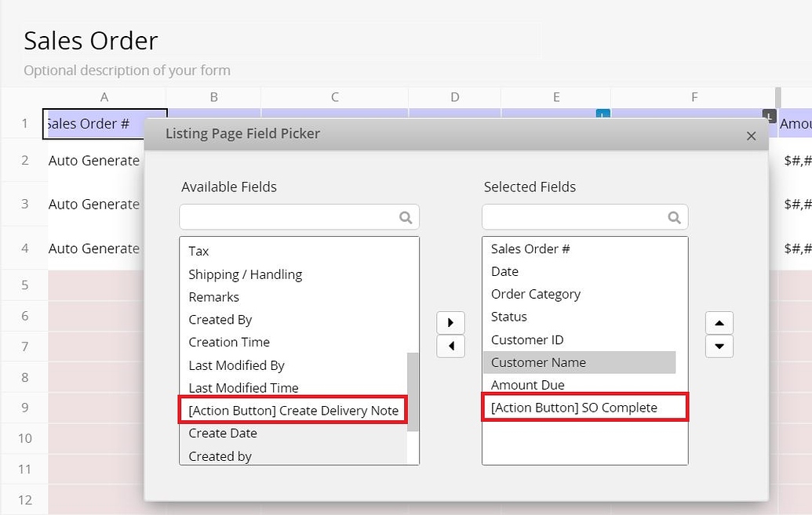Click the left arrow to remove field
This screenshot has width=812, height=515.
(450, 346)
